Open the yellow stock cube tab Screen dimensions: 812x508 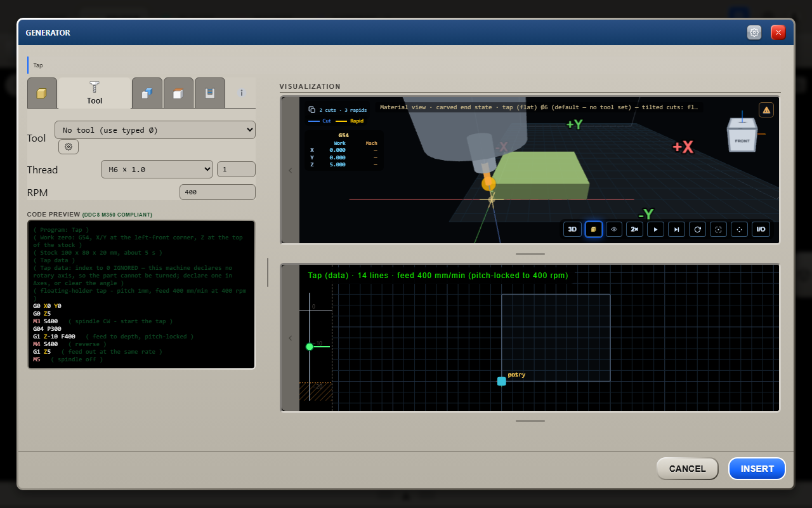point(42,93)
